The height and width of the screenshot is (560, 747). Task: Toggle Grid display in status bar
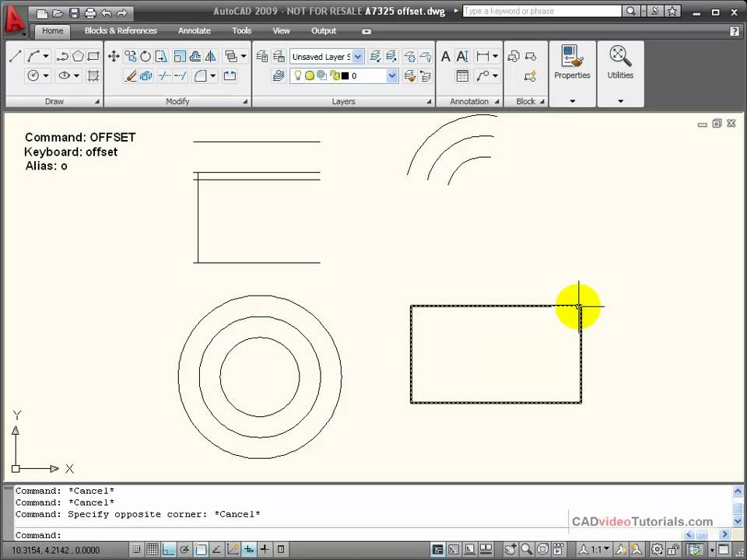153,550
